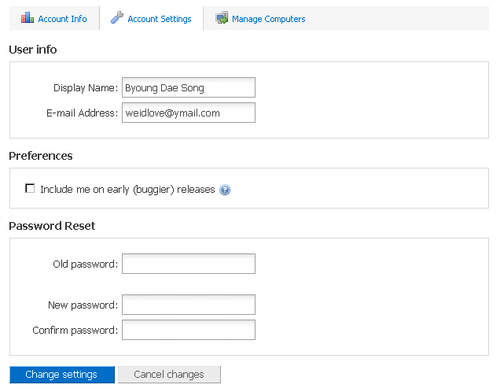
Task: Select the Confirm password field
Action: pos(189,330)
